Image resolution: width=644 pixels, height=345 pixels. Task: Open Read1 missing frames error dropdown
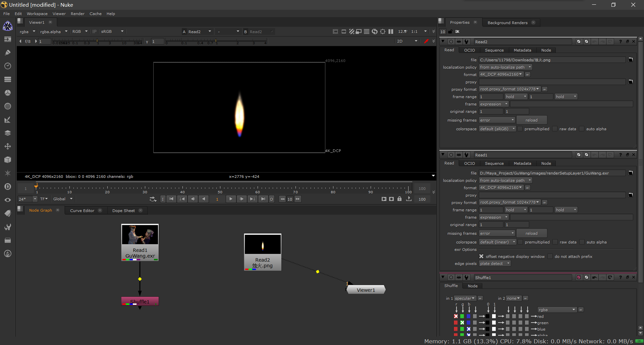pos(497,233)
